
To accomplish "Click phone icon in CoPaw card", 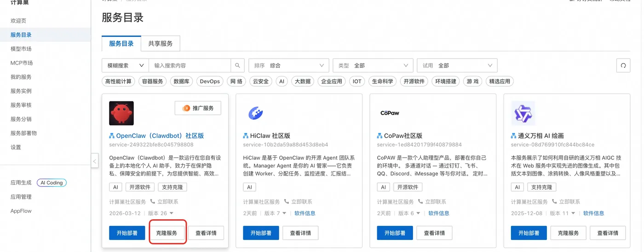I will tap(420, 202).
